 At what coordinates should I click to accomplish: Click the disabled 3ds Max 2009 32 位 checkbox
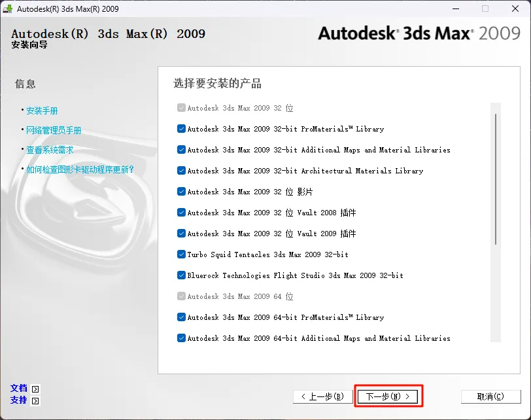[181, 108]
